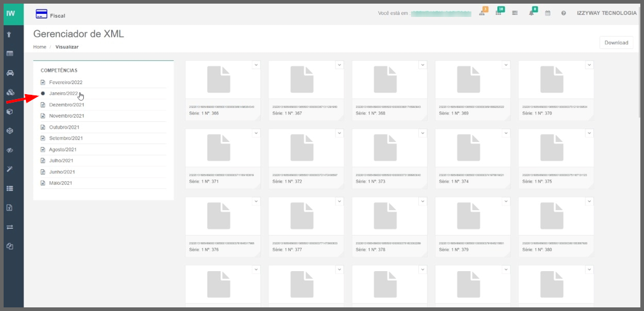Click the transfer arrows sidebar icon
The height and width of the screenshot is (311, 644).
click(x=10, y=227)
